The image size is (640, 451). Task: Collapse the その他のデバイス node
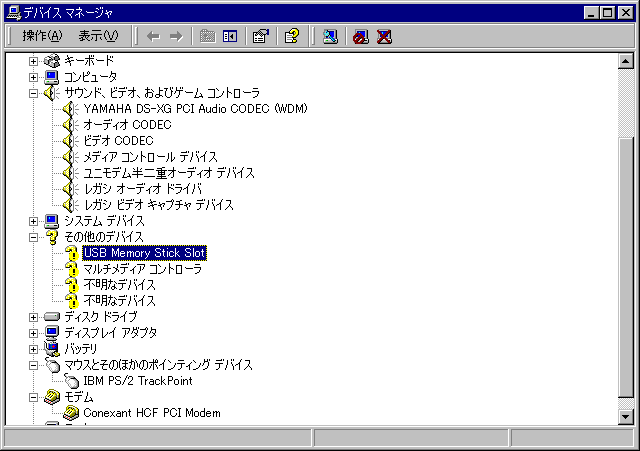pos(33,237)
